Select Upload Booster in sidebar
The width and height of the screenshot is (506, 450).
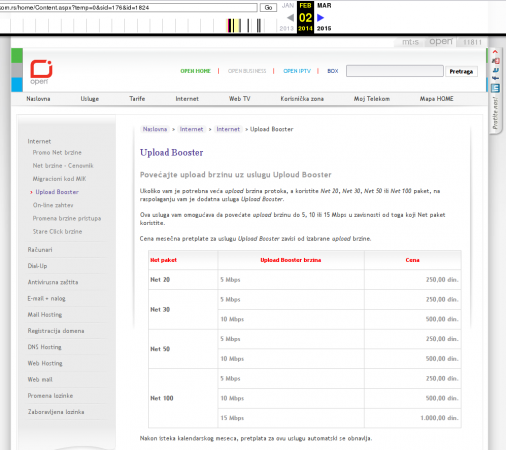[57, 192]
